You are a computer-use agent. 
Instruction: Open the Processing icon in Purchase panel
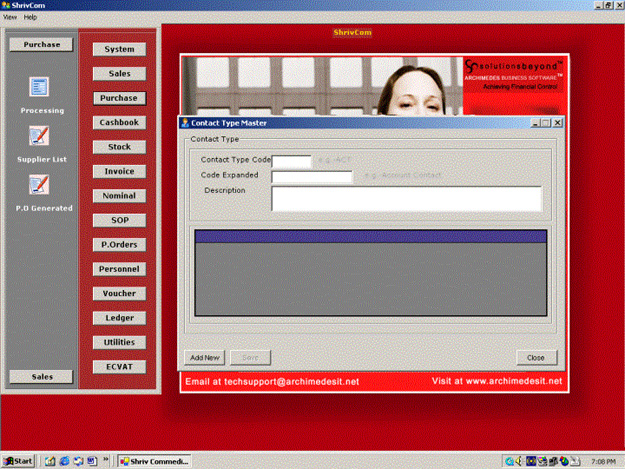[40, 88]
